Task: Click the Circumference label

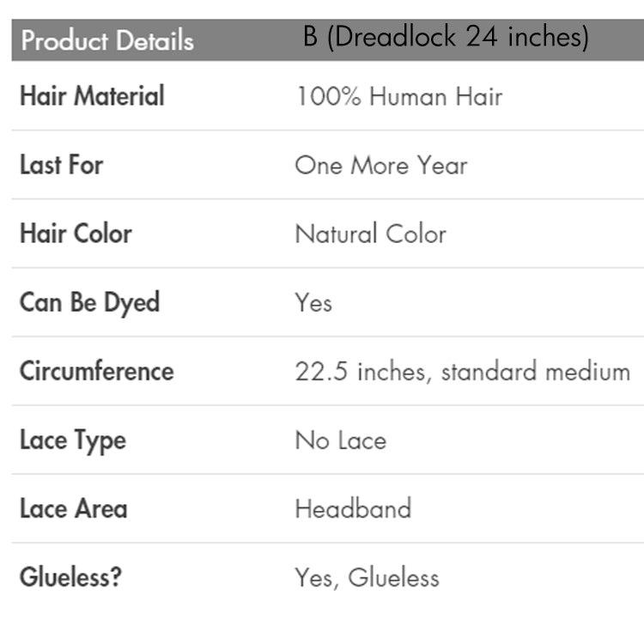Action: click(x=96, y=371)
